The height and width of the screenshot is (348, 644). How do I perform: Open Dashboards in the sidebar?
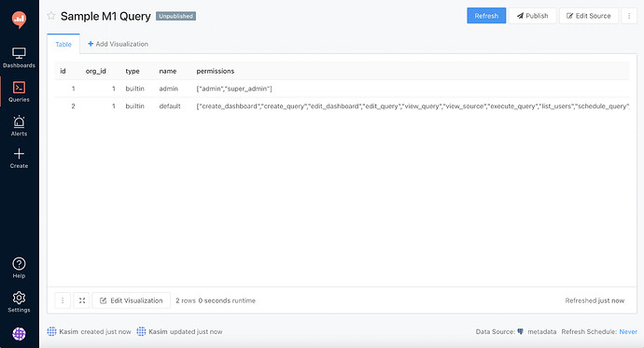click(19, 58)
